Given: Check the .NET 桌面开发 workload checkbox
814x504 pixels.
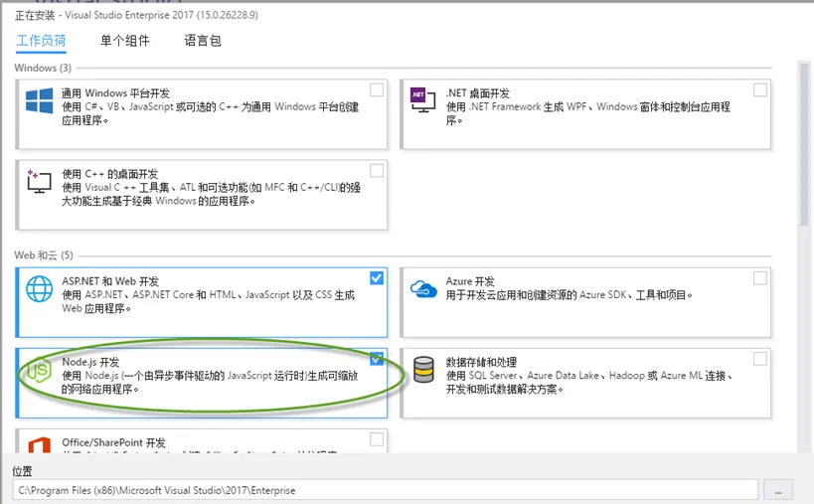Looking at the screenshot, I should tap(760, 89).
